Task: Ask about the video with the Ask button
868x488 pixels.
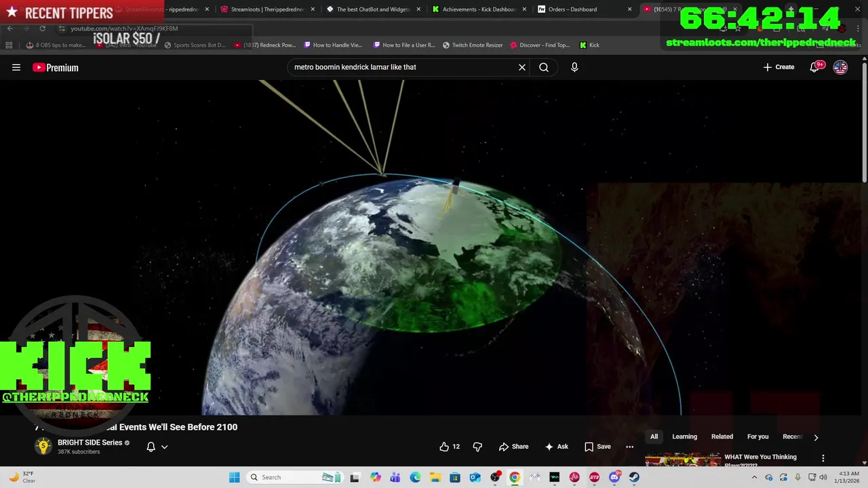Action: 557,447
